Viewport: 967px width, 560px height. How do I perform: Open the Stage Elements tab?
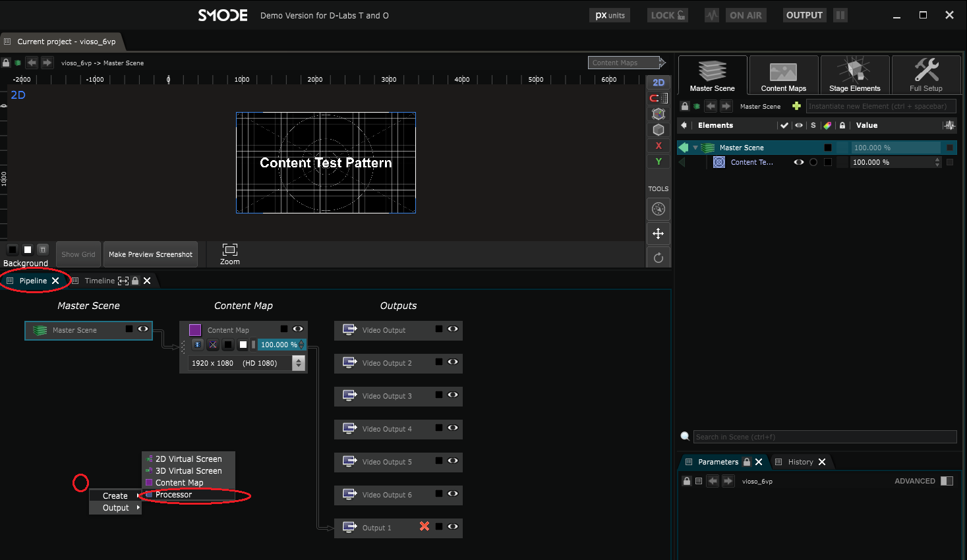[854, 74]
